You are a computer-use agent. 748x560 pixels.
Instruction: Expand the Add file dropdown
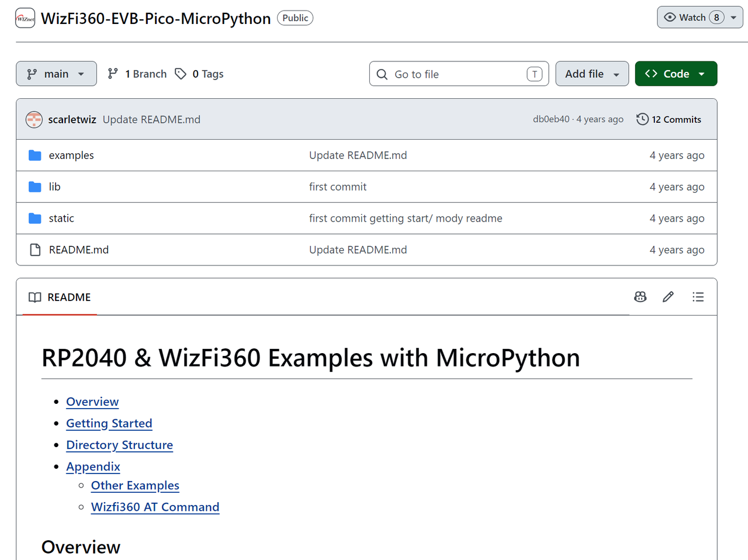coord(592,74)
